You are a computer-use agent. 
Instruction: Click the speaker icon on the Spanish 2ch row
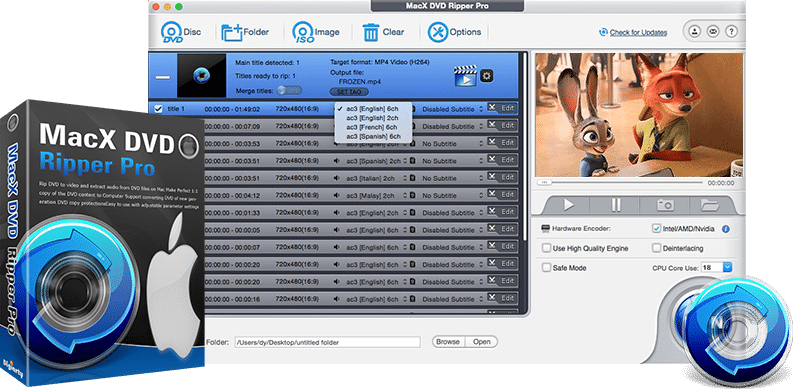[x=337, y=161]
